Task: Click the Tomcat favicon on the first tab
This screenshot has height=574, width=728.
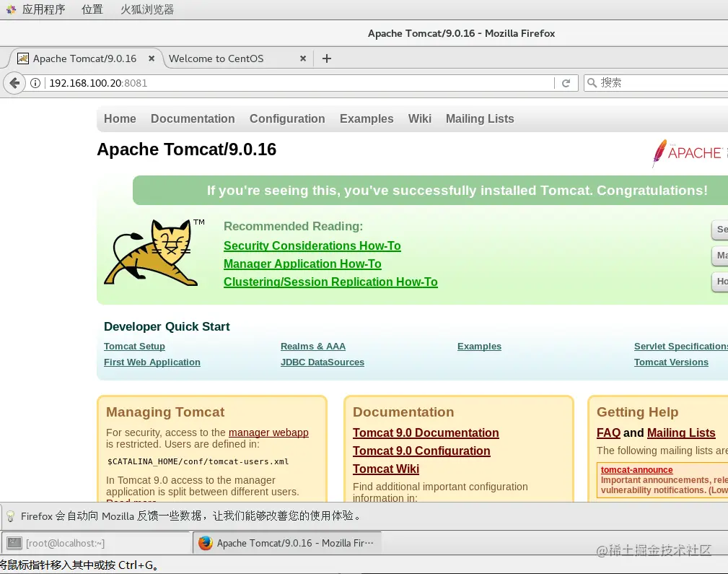Action: coord(23,58)
